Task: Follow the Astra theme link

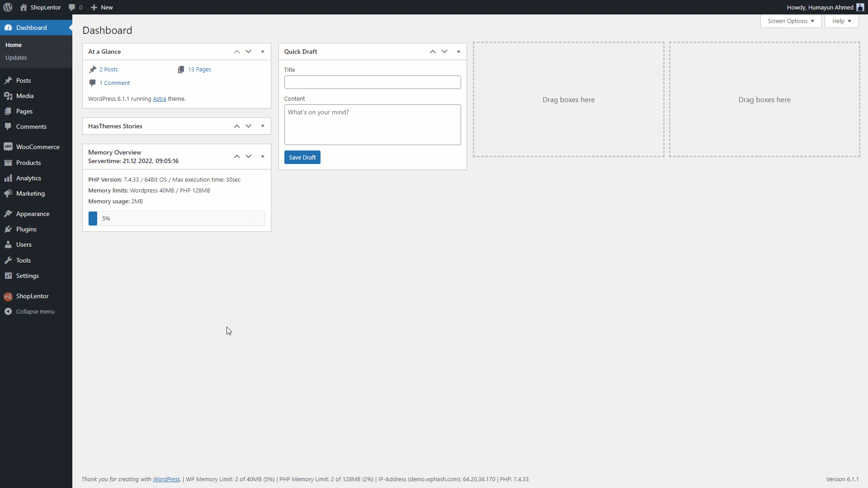Action: coord(160,99)
